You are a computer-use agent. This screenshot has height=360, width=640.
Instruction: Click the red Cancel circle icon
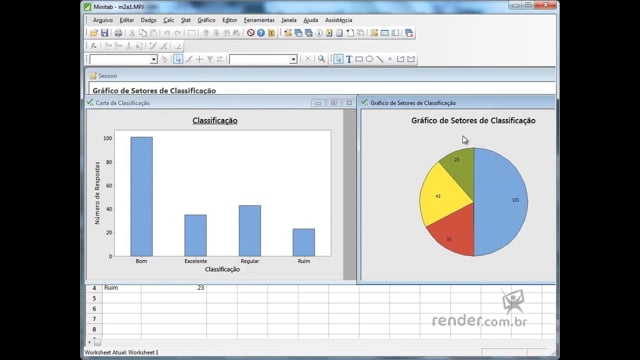251,33
